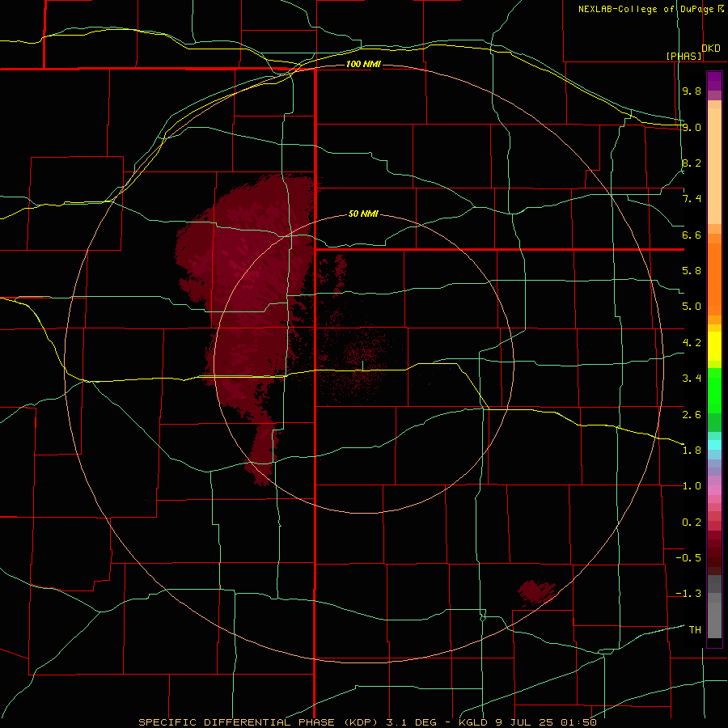Click the 9.0 legend value

pos(692,127)
